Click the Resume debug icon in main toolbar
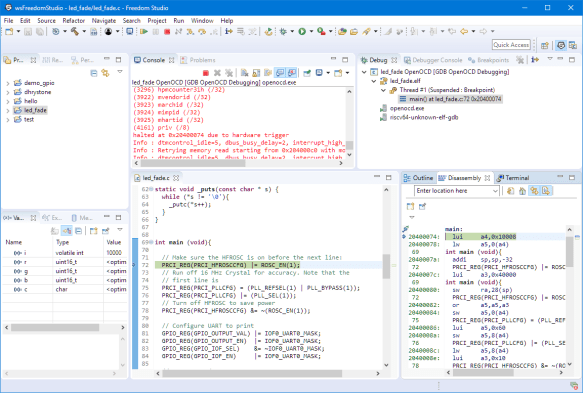 click(x=144, y=32)
